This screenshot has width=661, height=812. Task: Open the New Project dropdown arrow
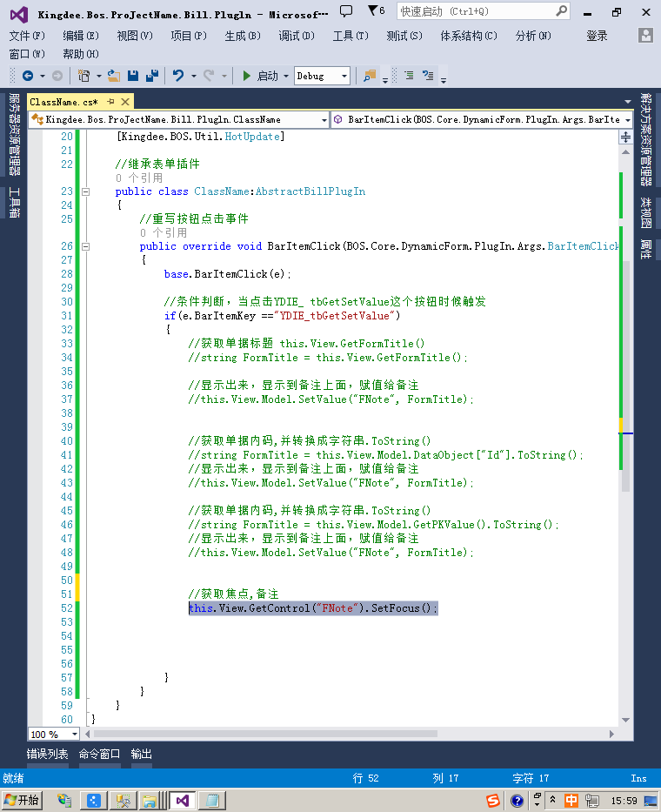point(99,76)
